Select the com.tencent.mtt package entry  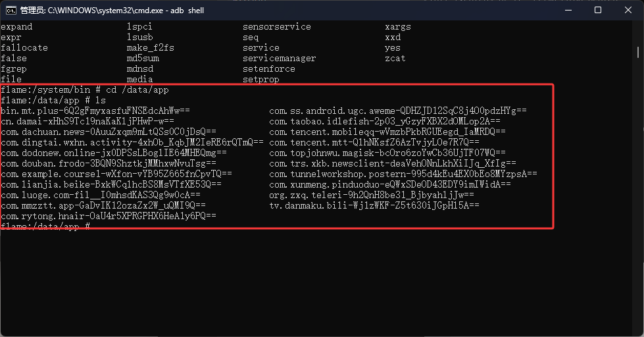coord(374,143)
